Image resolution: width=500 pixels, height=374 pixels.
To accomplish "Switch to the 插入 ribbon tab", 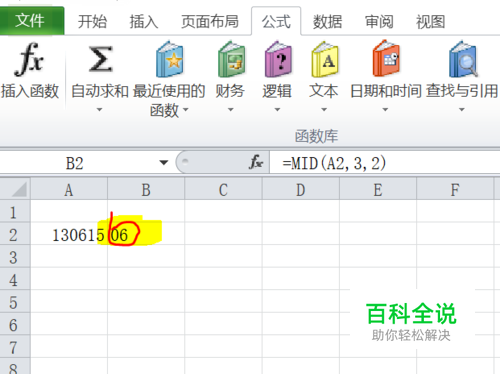I will [144, 22].
